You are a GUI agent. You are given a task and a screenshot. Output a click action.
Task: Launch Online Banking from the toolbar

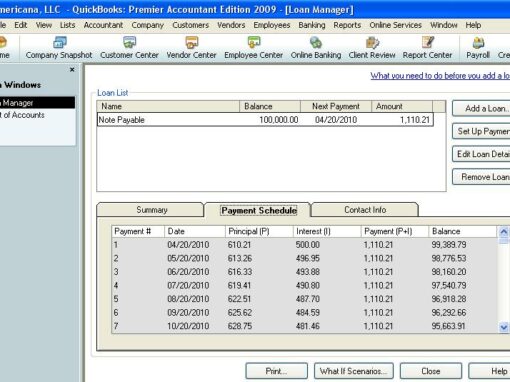(316, 48)
